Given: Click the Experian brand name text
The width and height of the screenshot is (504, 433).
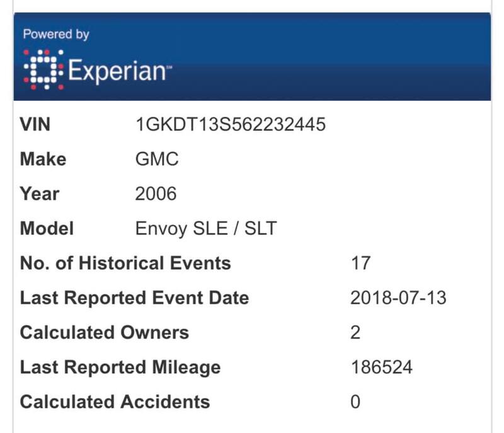Looking at the screenshot, I should point(120,71).
